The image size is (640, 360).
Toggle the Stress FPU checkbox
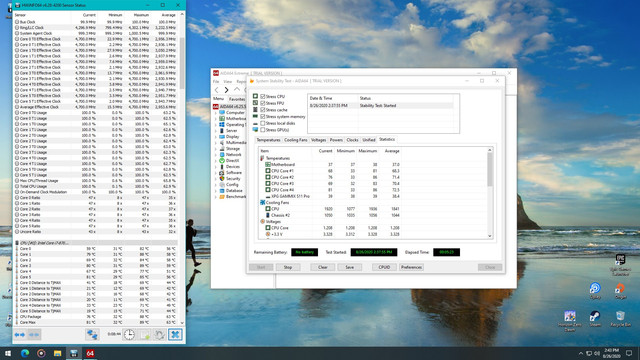pyautogui.click(x=262, y=103)
